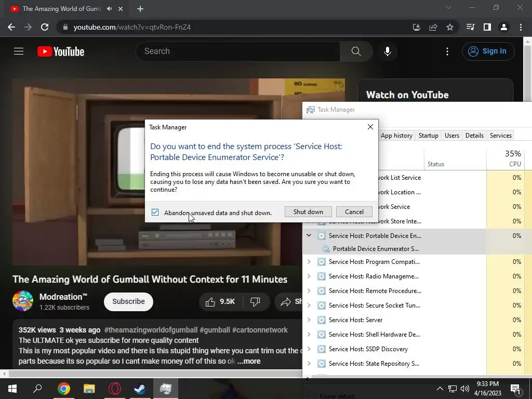Expand Service Host: Remote Procedure row
This screenshot has width=532, height=399.
[309, 291]
